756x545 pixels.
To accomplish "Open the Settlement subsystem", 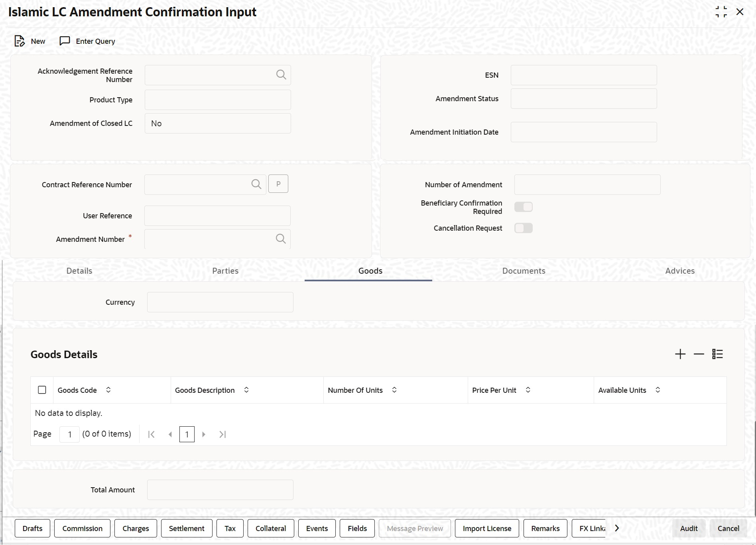I will [187, 528].
